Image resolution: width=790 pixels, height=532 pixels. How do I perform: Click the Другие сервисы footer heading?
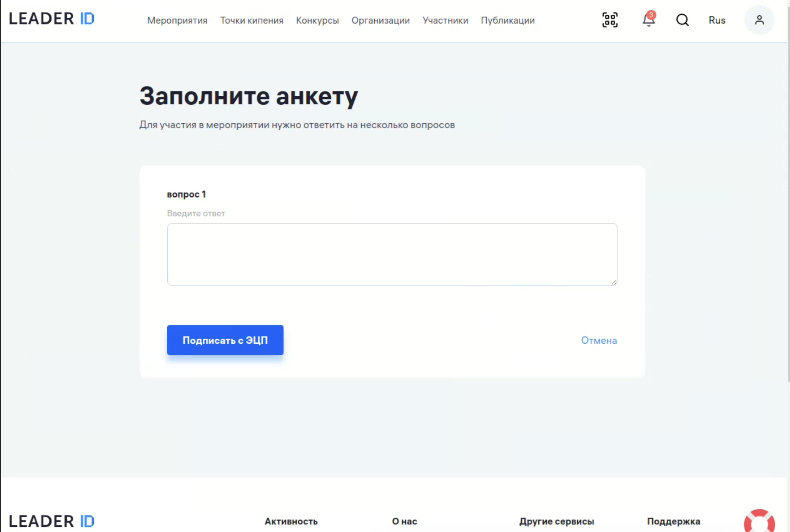(556, 521)
